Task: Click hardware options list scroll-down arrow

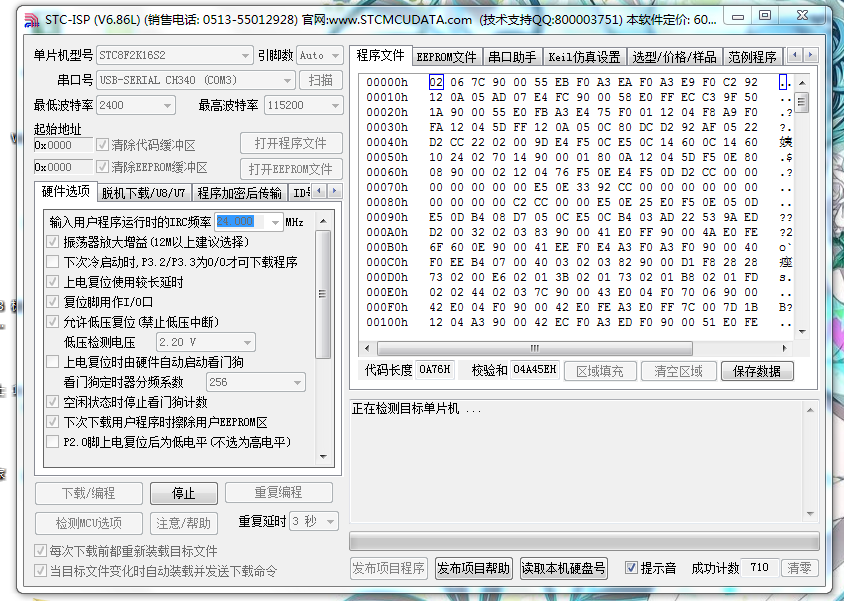Action: [323, 456]
